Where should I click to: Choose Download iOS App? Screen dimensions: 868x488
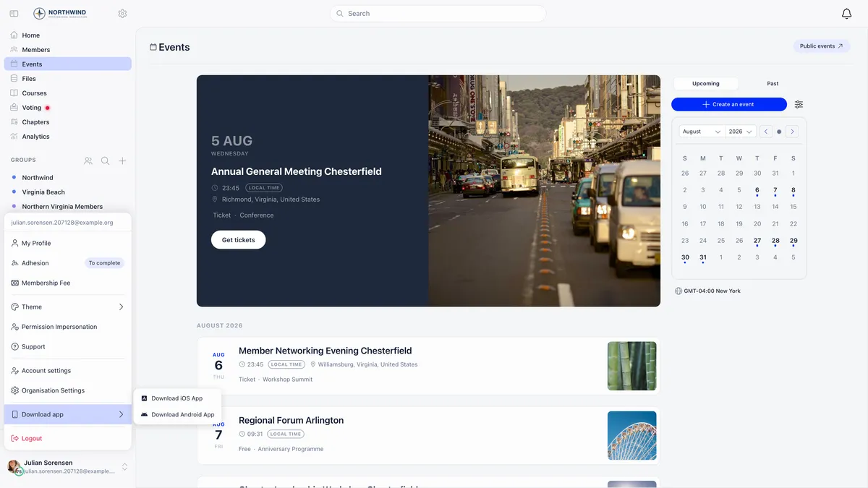pos(177,398)
